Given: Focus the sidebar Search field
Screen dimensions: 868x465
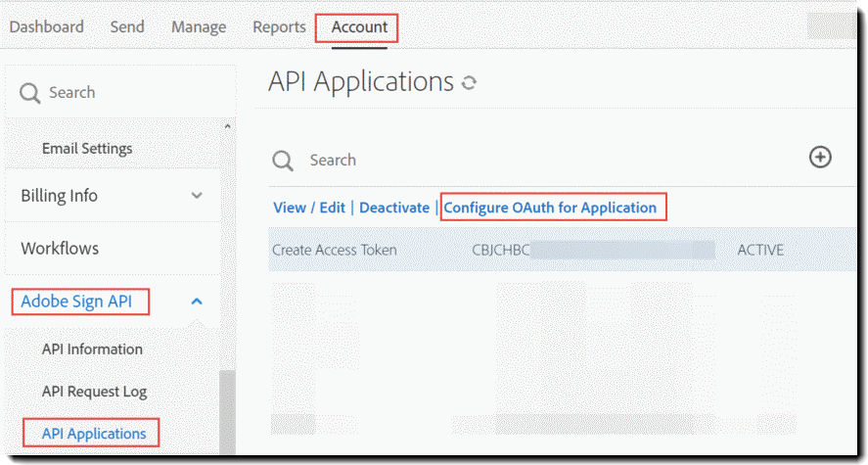Looking at the screenshot, I should [x=120, y=92].
